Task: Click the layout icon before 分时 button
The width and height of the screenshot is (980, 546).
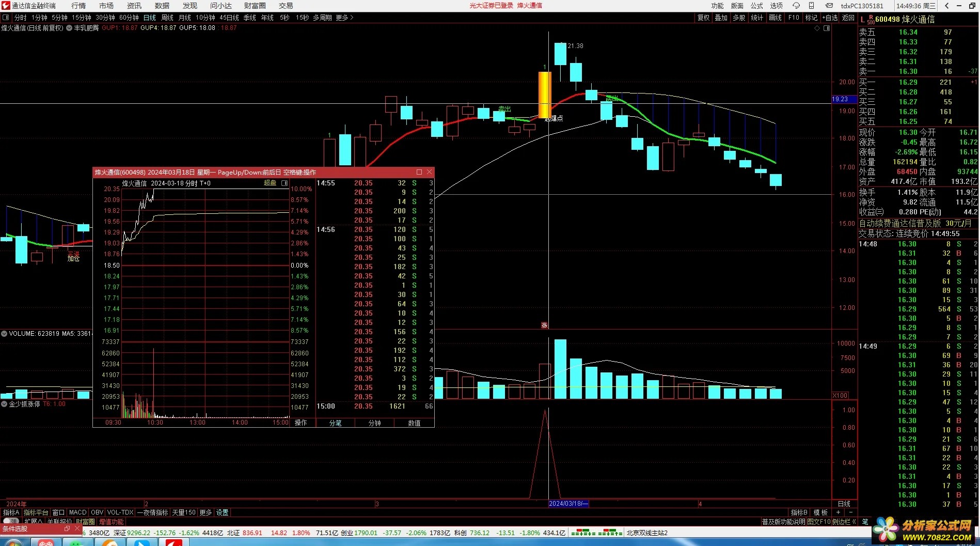Action: point(6,18)
